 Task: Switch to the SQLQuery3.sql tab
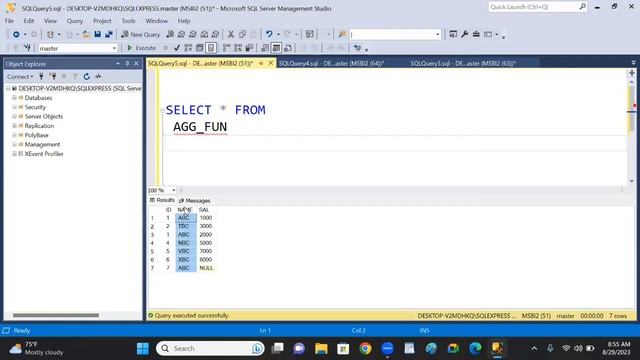point(463,63)
